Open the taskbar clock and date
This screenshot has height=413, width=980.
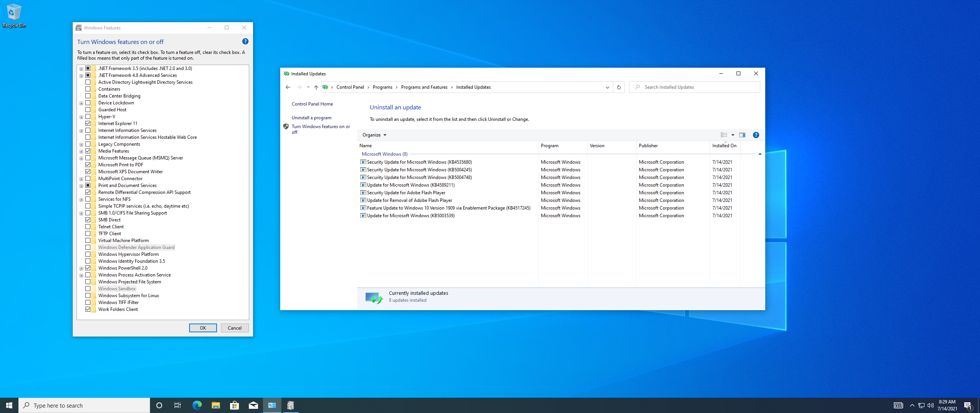947,405
